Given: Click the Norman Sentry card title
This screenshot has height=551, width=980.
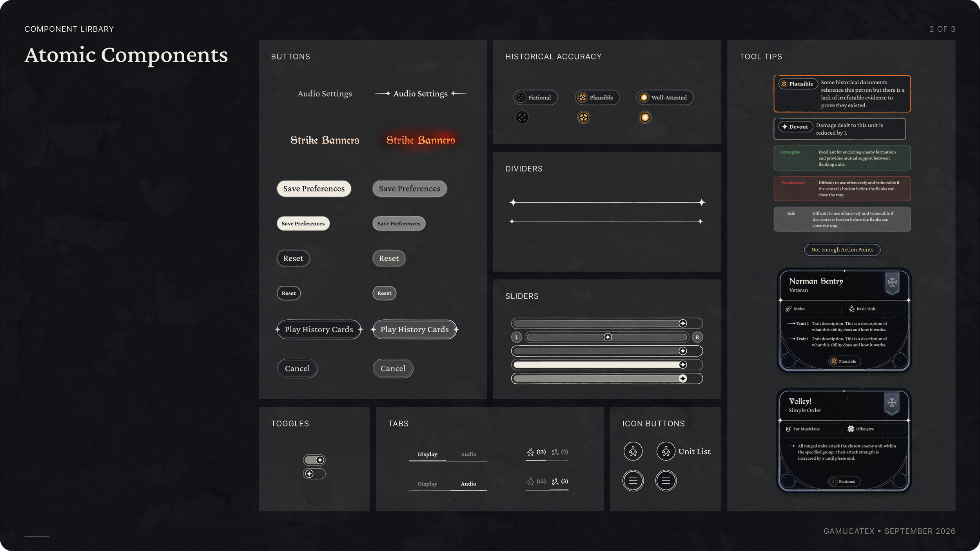Looking at the screenshot, I should tap(816, 281).
